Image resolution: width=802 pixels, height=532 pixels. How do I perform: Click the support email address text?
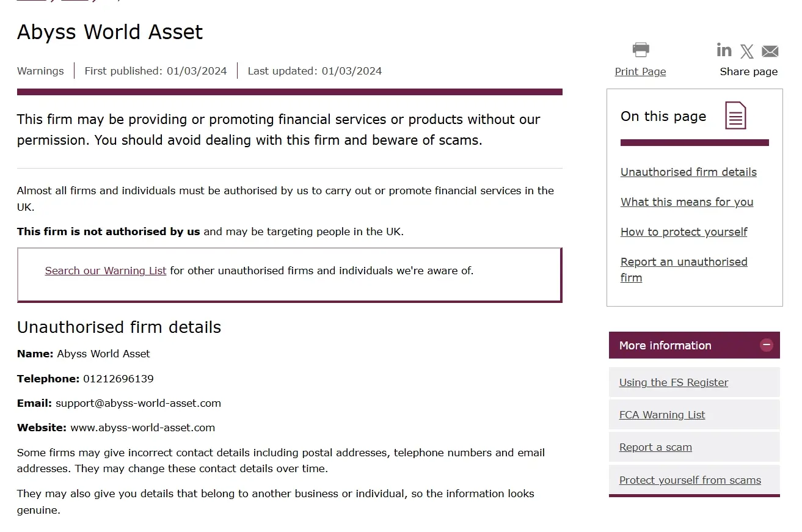coord(138,403)
